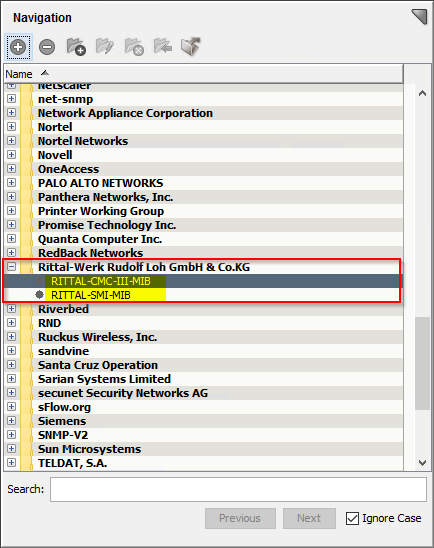Click into the Search input field
Screen dimensions: 434x548
238,489
